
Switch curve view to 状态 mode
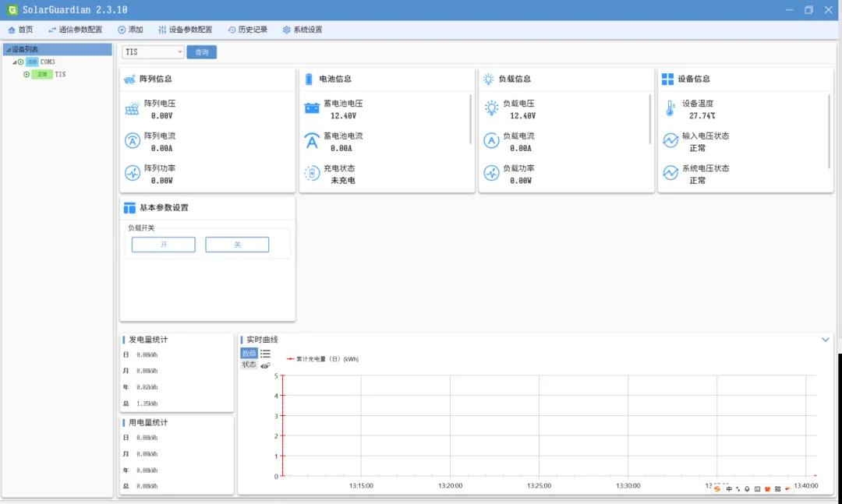[x=249, y=365]
